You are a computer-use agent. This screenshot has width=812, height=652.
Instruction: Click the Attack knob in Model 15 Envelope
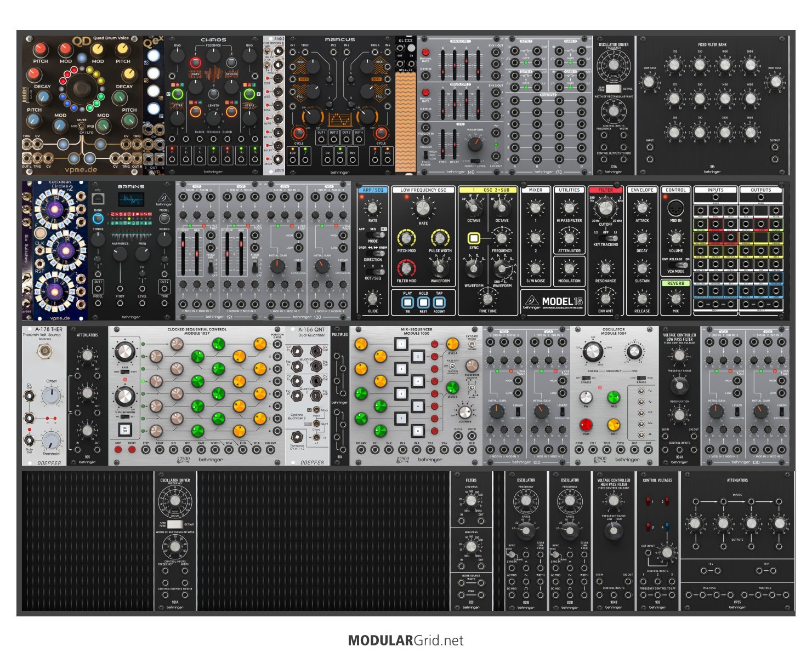click(642, 208)
